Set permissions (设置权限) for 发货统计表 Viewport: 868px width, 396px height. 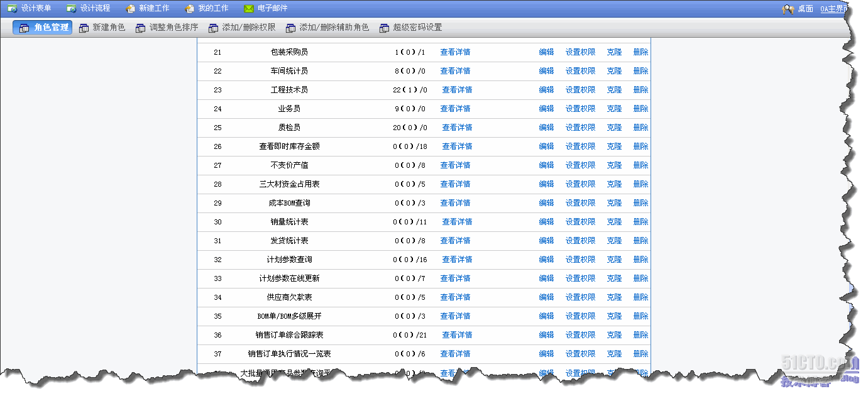point(580,241)
